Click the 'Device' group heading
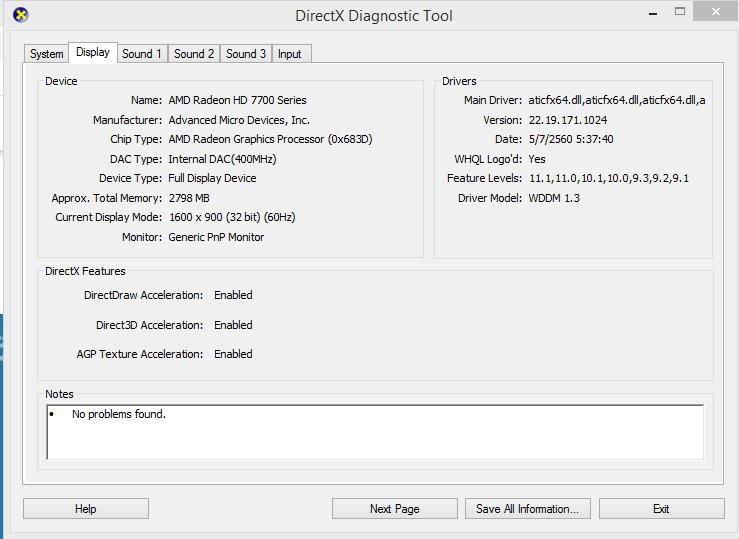Image resolution: width=739 pixels, height=539 pixels. (x=61, y=82)
